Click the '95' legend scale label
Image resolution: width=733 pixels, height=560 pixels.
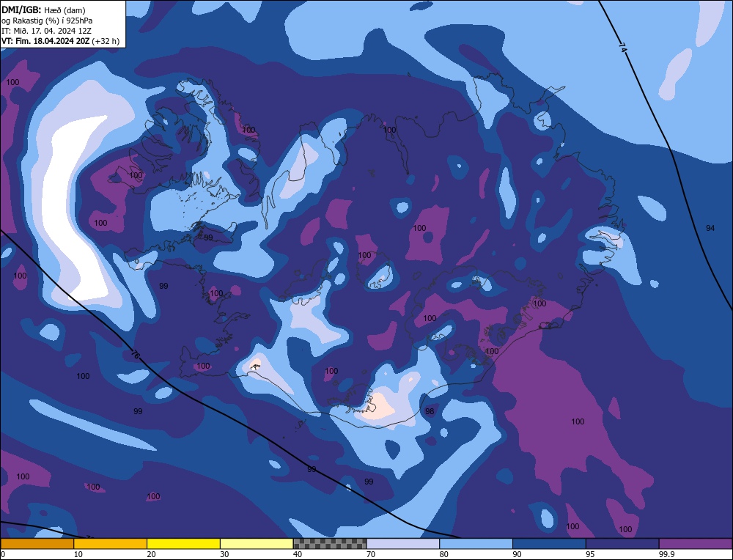pos(590,554)
